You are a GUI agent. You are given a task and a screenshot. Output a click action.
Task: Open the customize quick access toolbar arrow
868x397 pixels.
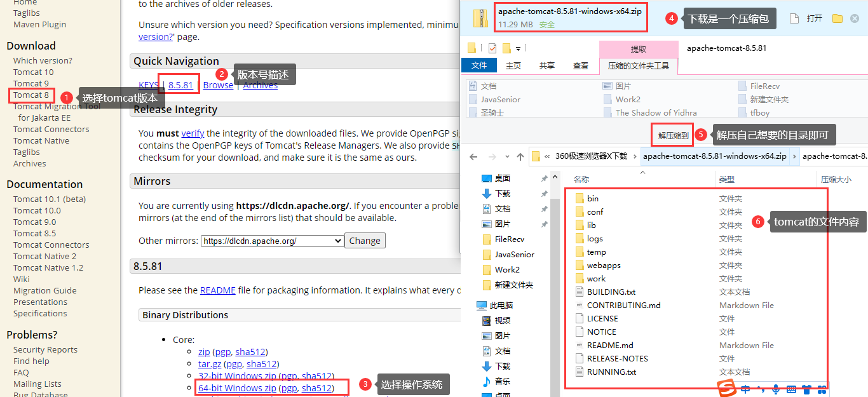click(518, 48)
